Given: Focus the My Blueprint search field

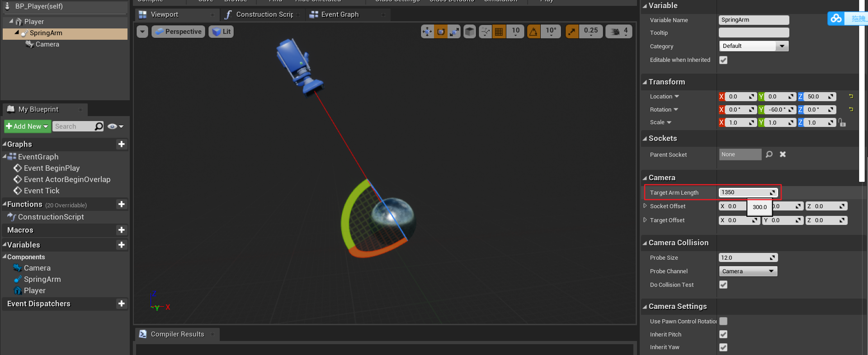Looking at the screenshot, I should coord(73,126).
